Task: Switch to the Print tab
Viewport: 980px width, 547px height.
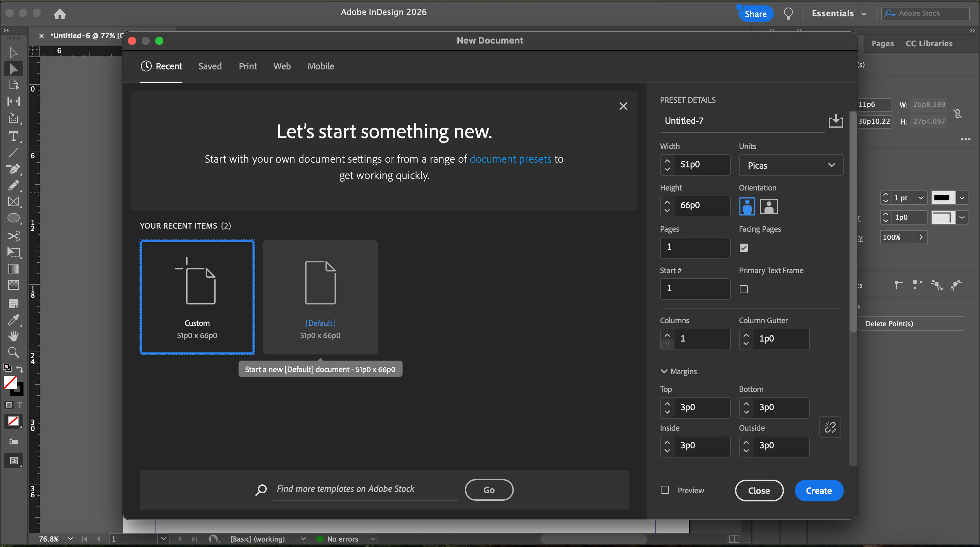Action: click(248, 66)
